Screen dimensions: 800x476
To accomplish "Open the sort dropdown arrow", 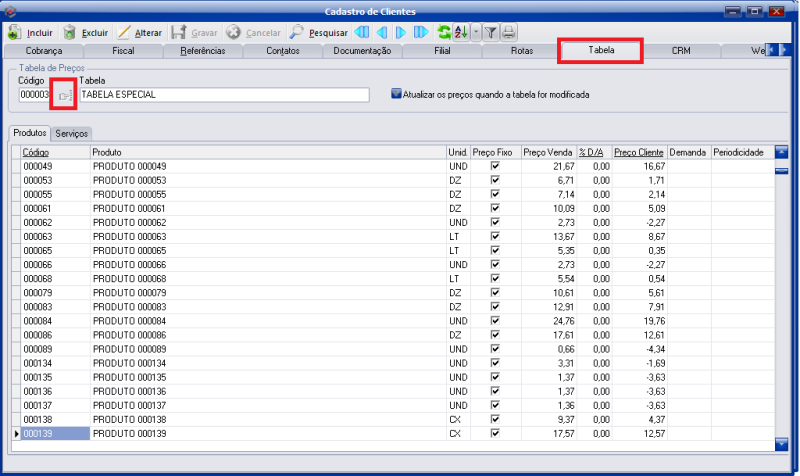I will point(476,33).
